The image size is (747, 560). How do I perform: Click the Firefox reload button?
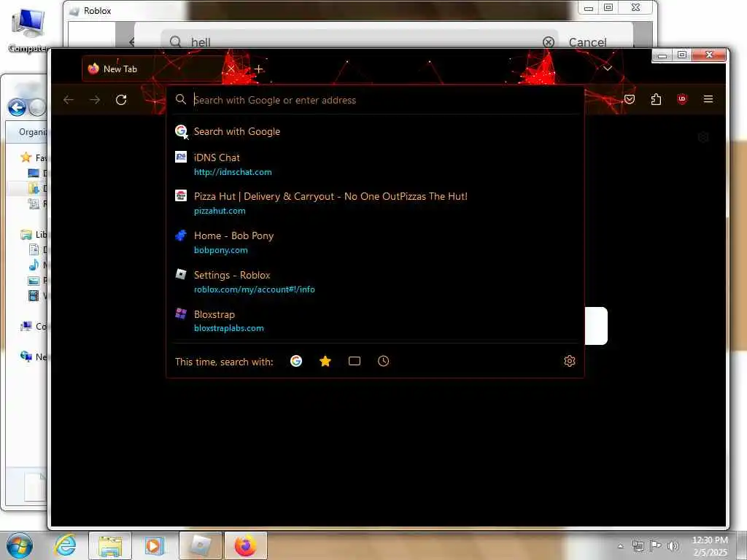(121, 99)
